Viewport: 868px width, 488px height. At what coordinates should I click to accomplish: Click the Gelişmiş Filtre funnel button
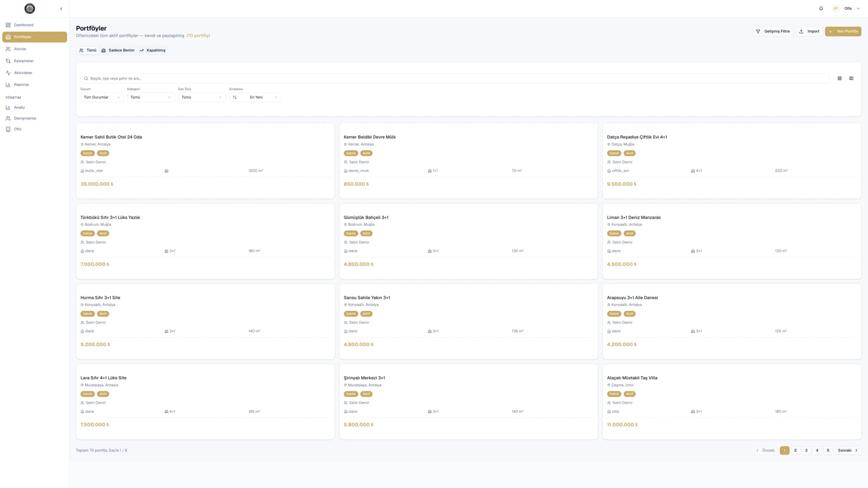(773, 31)
